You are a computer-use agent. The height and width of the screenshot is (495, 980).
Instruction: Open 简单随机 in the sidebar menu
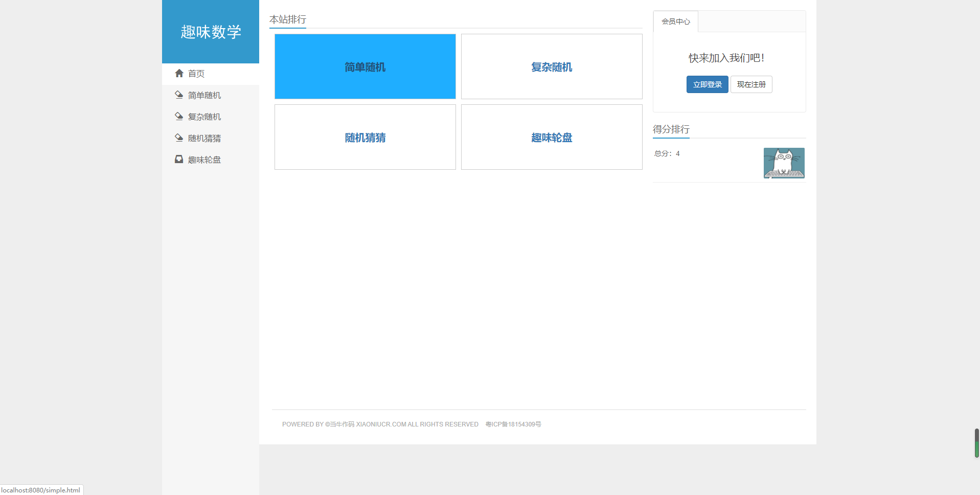click(x=211, y=95)
